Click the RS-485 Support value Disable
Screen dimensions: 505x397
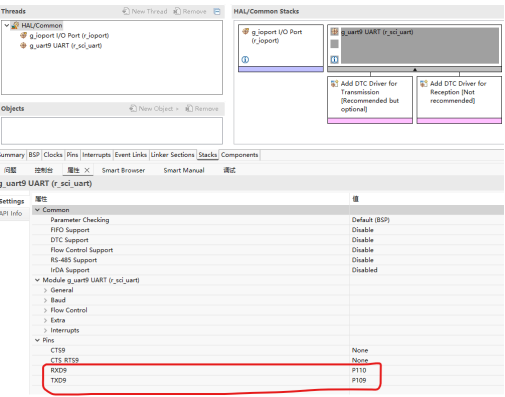(x=363, y=260)
